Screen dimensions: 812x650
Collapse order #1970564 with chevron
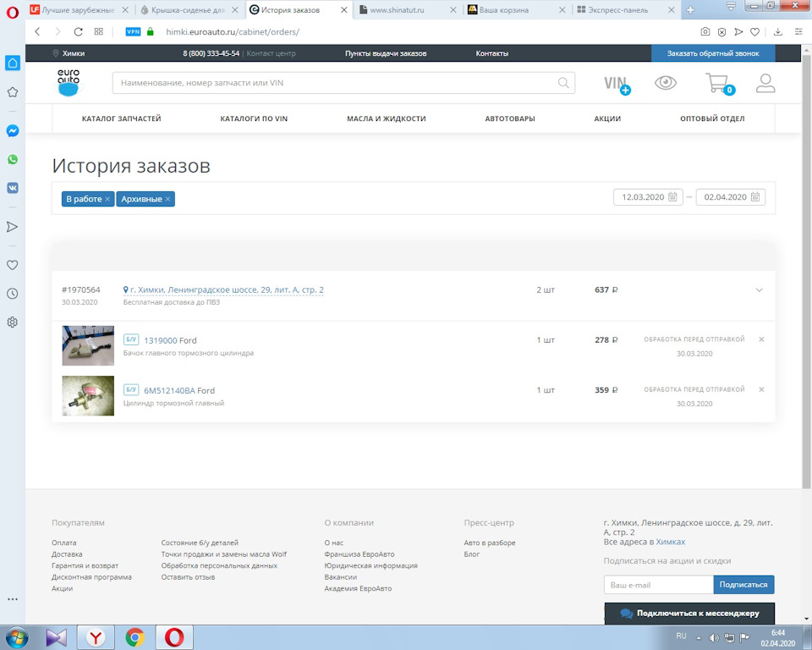(x=760, y=289)
